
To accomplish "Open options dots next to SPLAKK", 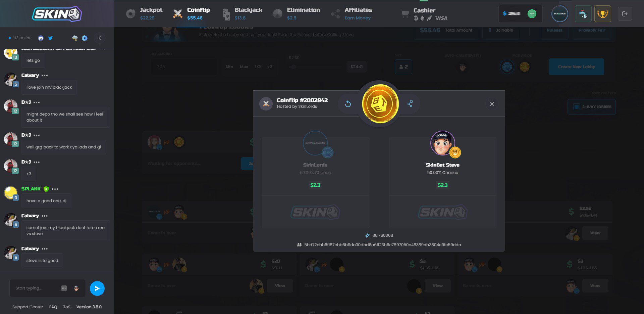I will (x=55, y=189).
